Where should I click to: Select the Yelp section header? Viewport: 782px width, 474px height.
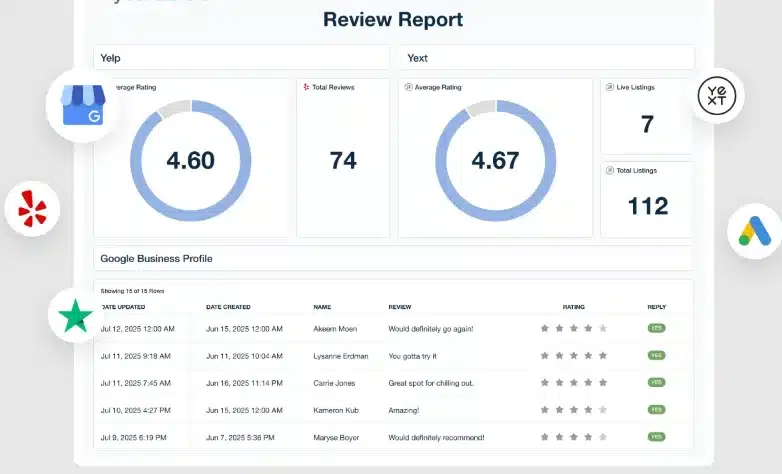tap(241, 58)
